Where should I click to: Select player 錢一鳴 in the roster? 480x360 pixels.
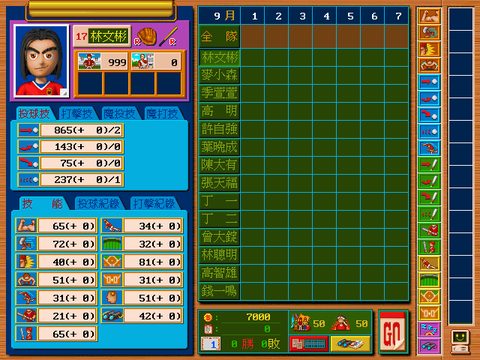(x=219, y=291)
